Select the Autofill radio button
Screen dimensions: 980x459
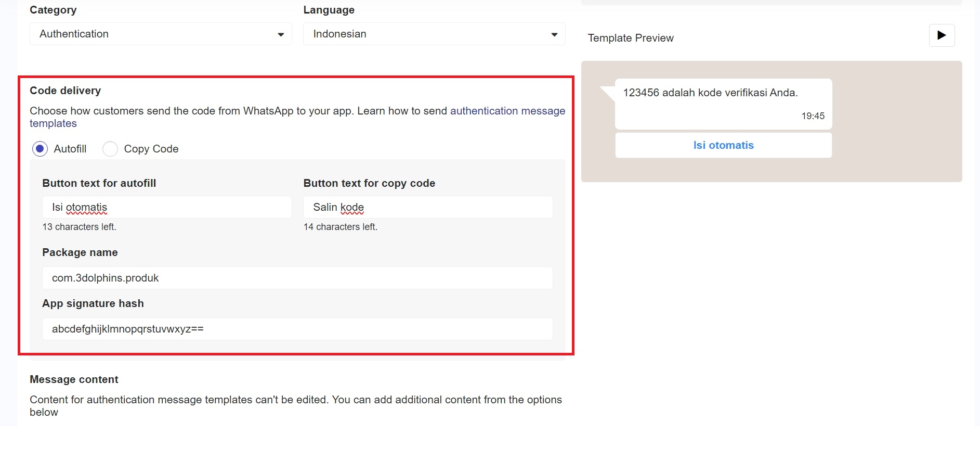click(x=40, y=149)
